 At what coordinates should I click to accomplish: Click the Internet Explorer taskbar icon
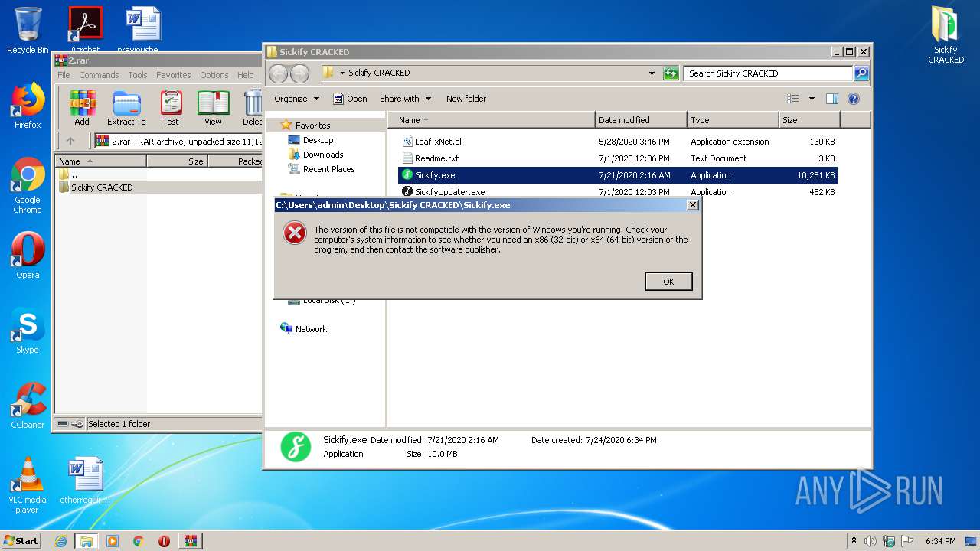60,541
